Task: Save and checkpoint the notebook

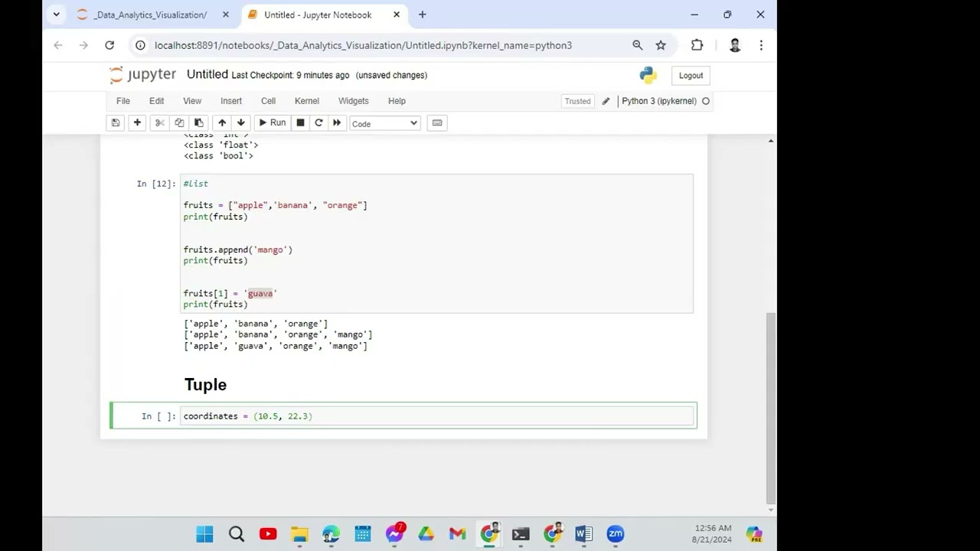Action: (116, 122)
